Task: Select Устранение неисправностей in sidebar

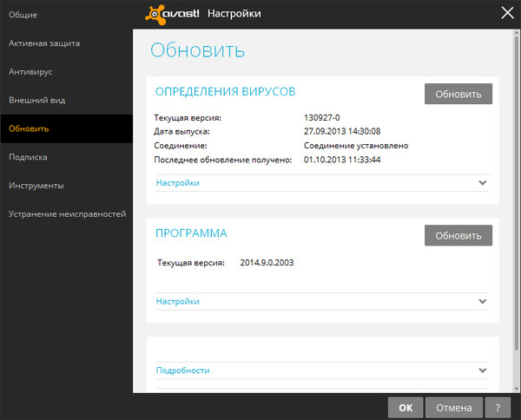Action: pos(68,213)
